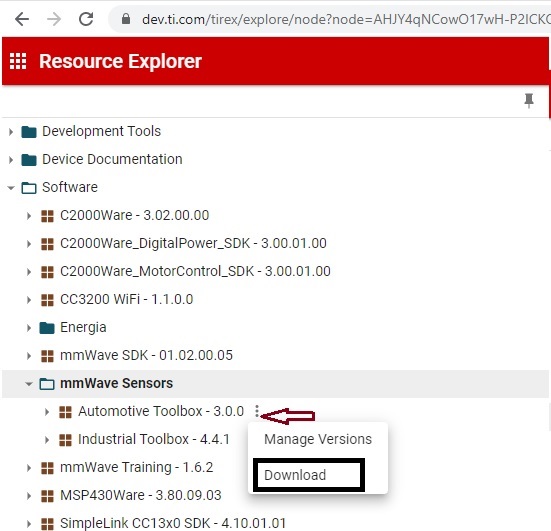Choose Download from the popup menu
The image size is (551, 531).
(295, 475)
